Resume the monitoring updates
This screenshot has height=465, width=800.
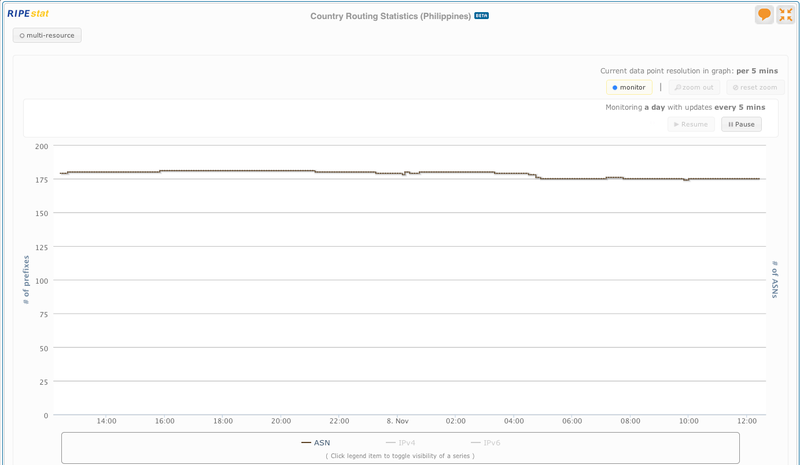click(x=691, y=125)
